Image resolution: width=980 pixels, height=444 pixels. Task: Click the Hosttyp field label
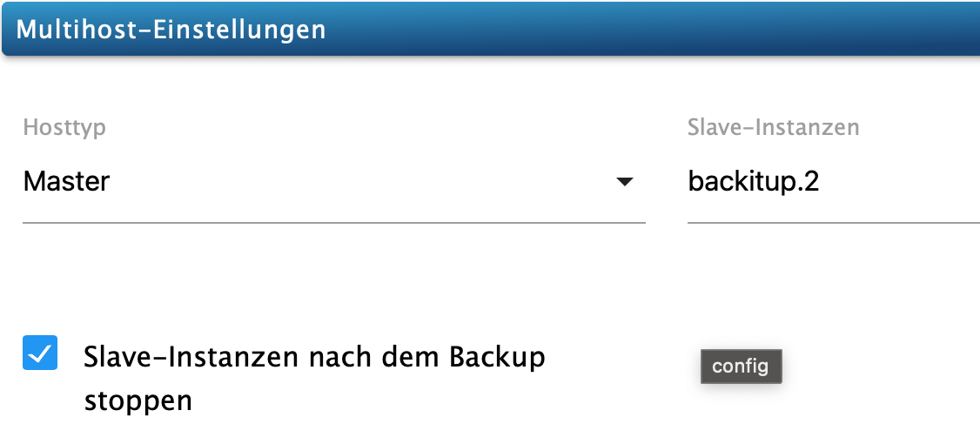coord(64,128)
